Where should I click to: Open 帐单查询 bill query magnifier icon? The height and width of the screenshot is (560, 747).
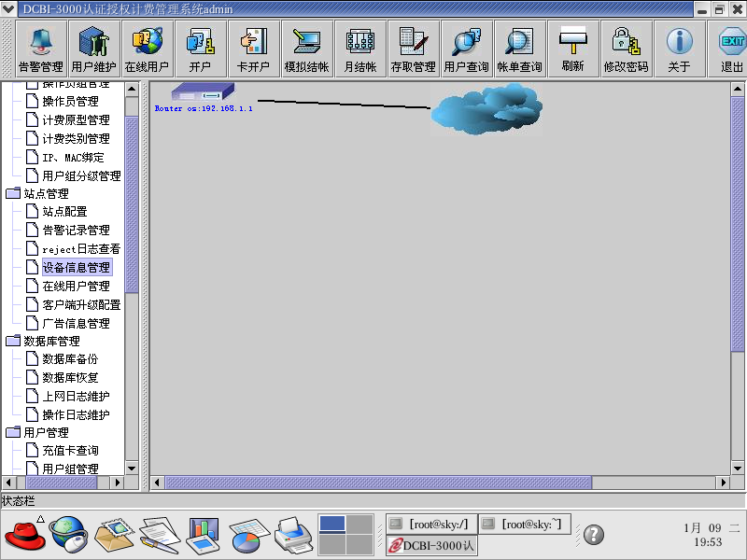(520, 49)
